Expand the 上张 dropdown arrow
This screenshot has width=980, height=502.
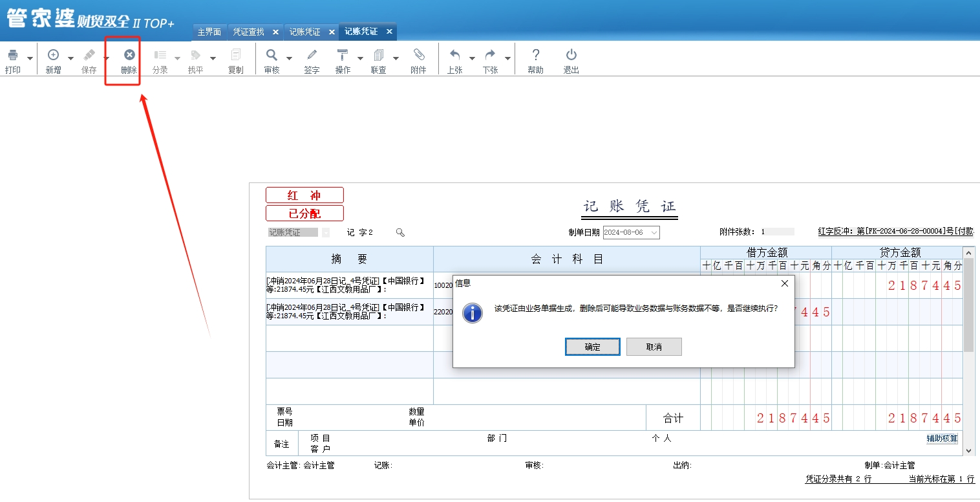click(x=472, y=58)
